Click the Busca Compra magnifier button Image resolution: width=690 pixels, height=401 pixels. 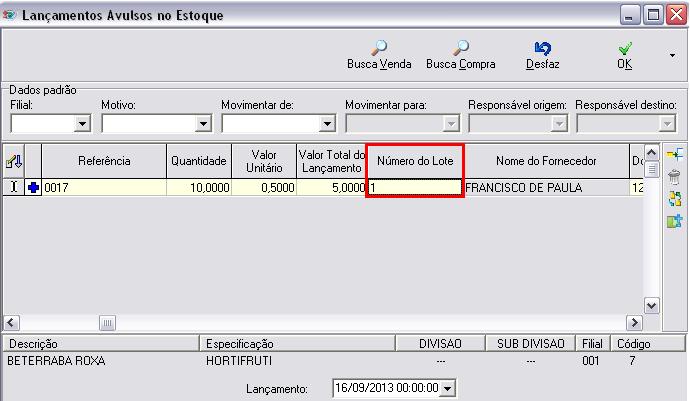point(460,55)
